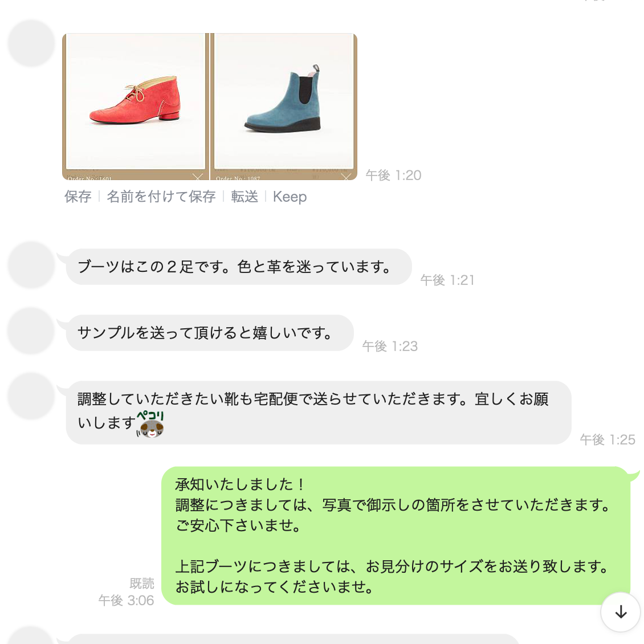Click the 午後 1:20 timestamp by photos
Screen dimensions: 644x644
[x=393, y=176]
